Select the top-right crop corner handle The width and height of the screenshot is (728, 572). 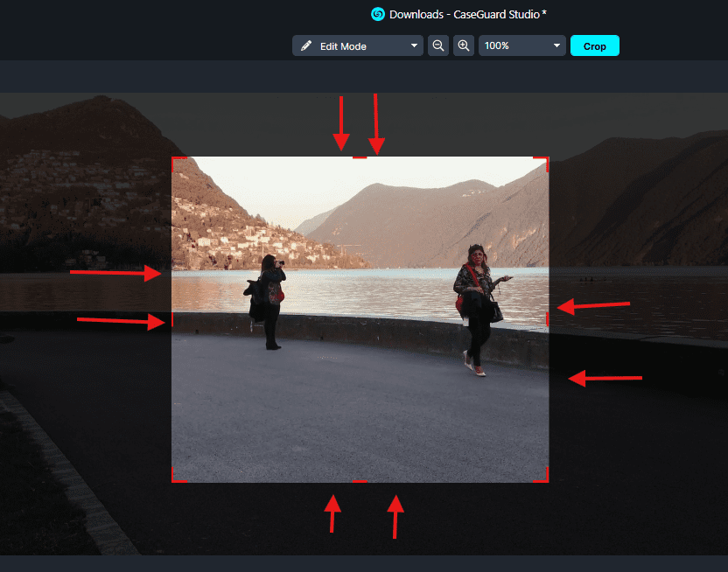(547, 159)
